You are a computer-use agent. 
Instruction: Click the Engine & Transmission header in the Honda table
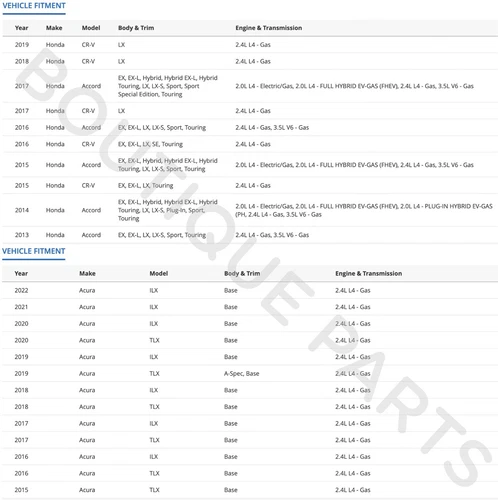pos(269,28)
